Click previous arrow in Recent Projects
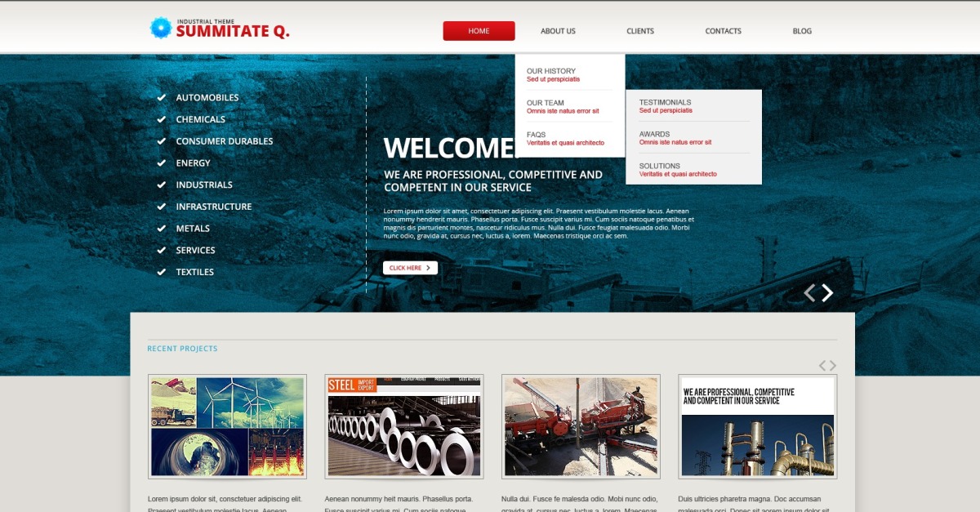Image resolution: width=980 pixels, height=512 pixels. click(823, 366)
